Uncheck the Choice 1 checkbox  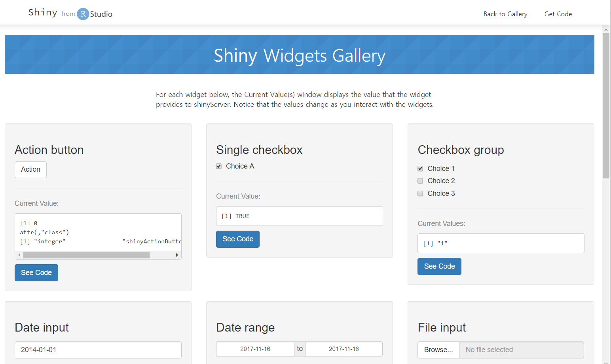pos(420,169)
